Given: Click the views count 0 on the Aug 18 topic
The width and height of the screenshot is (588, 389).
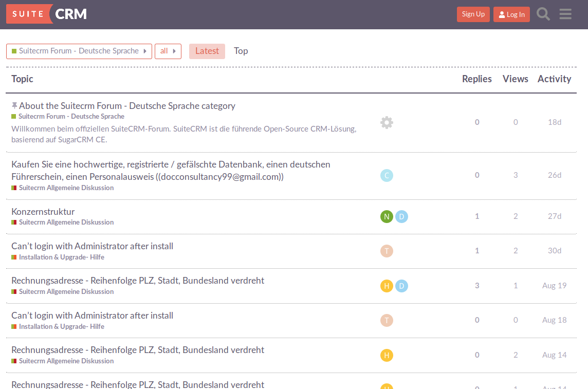Looking at the screenshot, I should [516, 320].
